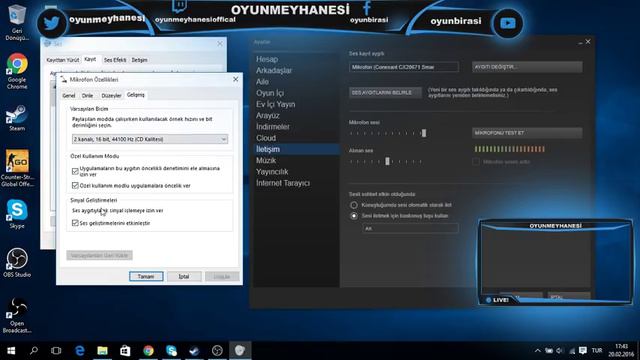
Task: Switch to Chrome on the taskbar
Action: click(148, 351)
